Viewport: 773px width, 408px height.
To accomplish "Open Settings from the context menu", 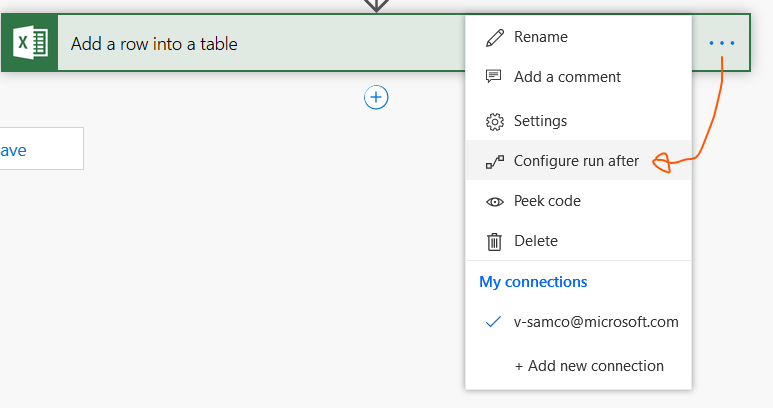I will (578, 121).
